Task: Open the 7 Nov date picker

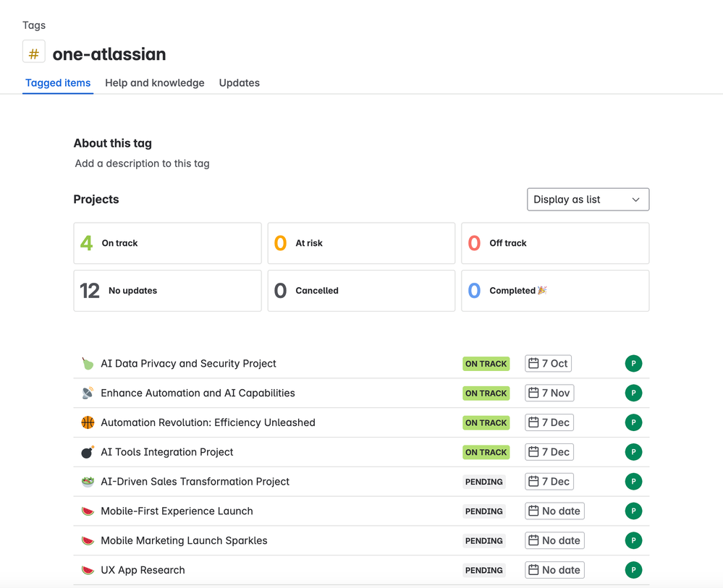Action: 549,393
